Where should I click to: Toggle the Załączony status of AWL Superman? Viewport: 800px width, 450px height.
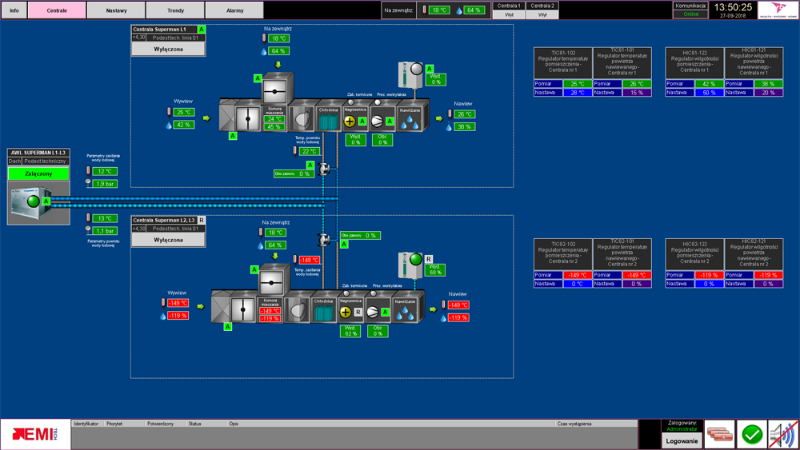[x=36, y=173]
